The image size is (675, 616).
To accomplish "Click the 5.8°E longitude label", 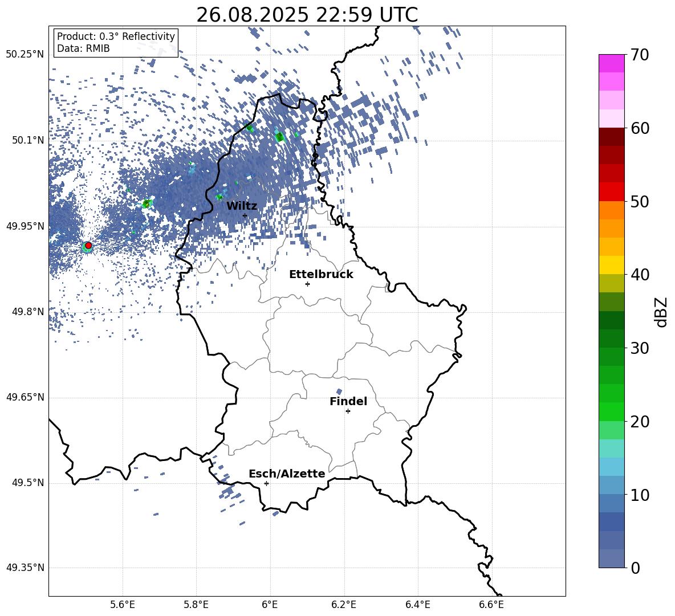I will pos(196,605).
